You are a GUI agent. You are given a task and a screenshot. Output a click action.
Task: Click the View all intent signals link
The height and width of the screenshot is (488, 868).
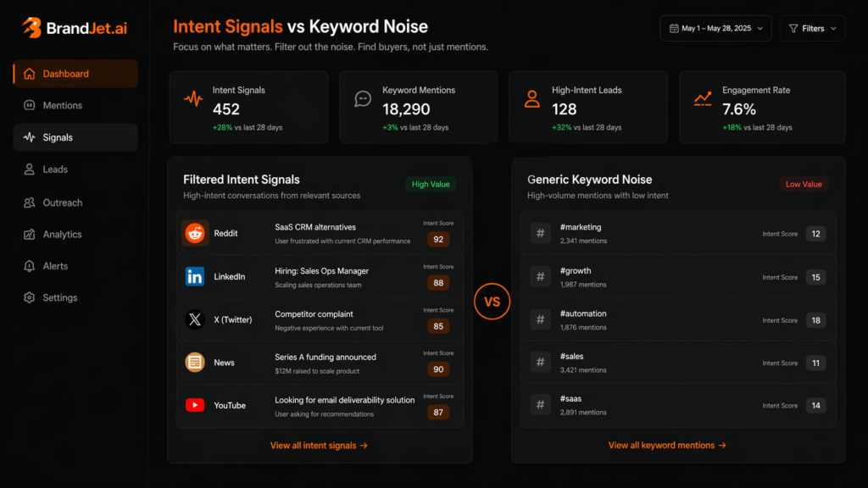tap(319, 446)
